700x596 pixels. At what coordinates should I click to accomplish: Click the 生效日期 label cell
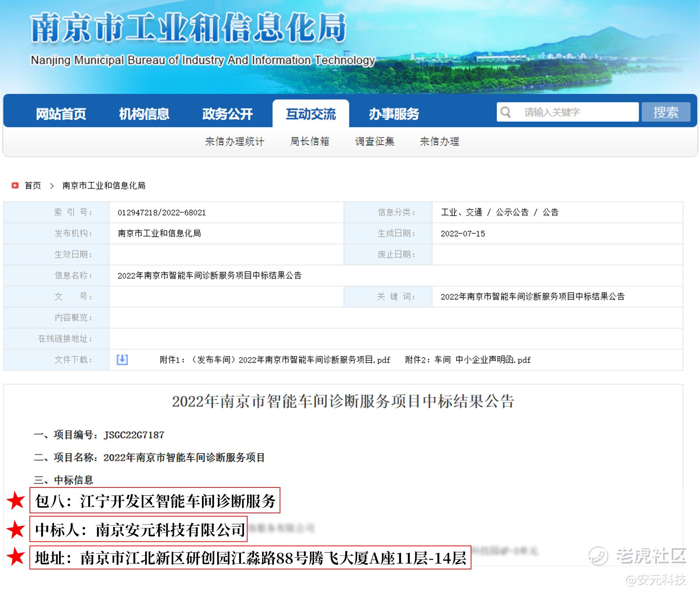click(x=57, y=254)
